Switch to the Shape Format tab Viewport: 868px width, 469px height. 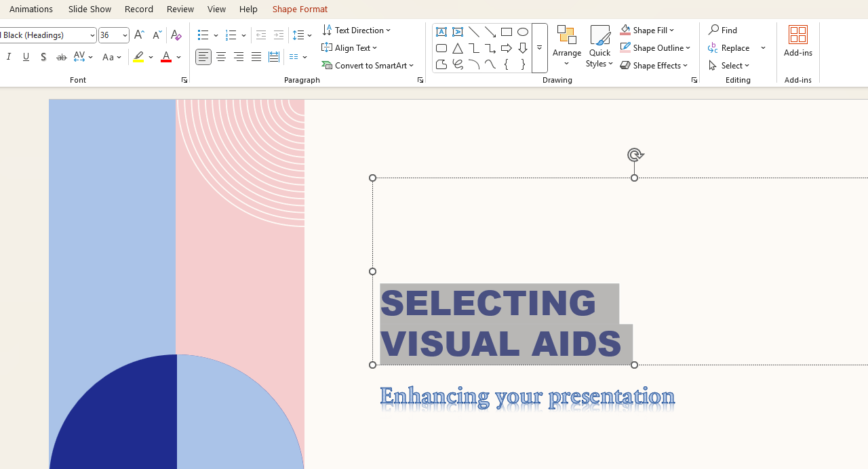(300, 9)
